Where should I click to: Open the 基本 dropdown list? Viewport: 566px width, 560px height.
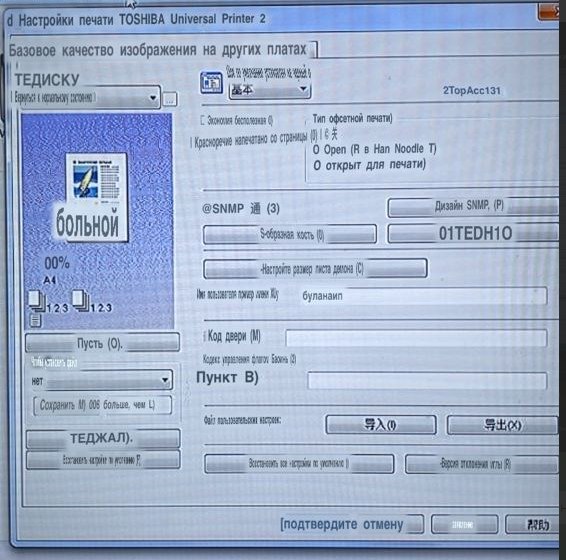pos(270,89)
